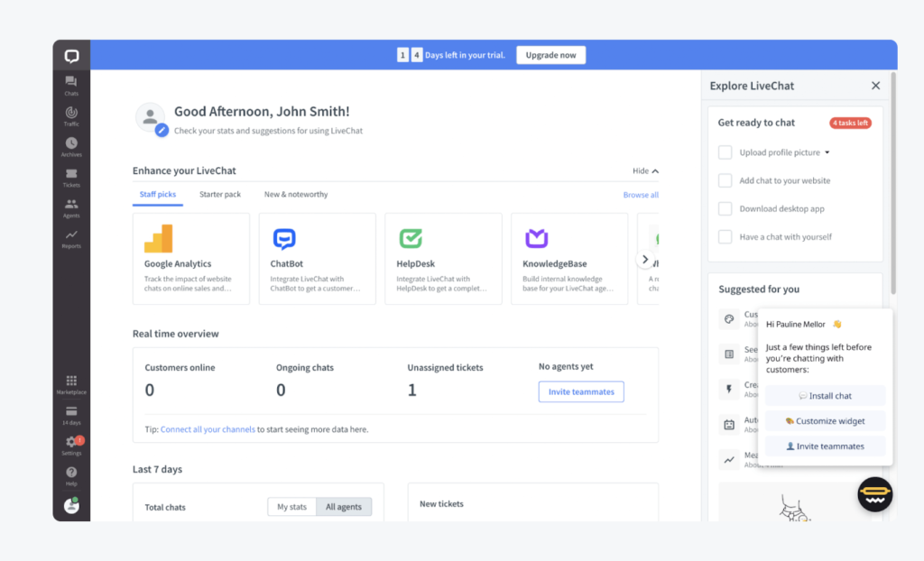924x561 pixels.
Task: Expand Upload profile picture dropdown arrow
Action: (x=827, y=152)
